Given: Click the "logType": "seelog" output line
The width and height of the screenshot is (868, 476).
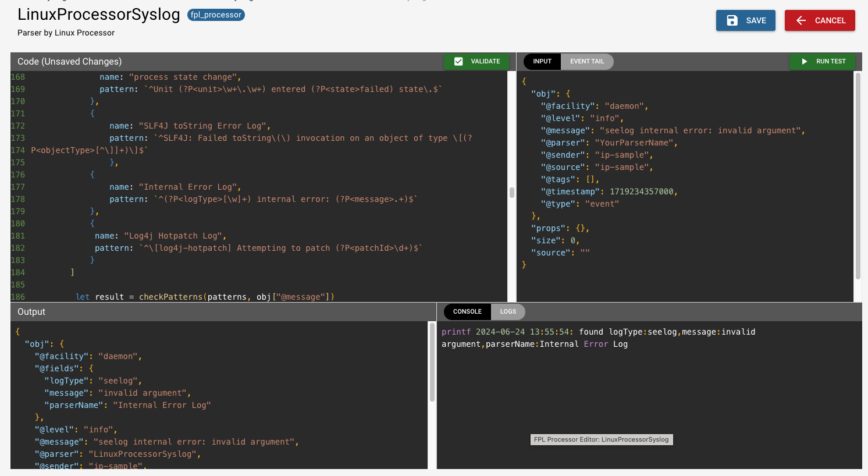Looking at the screenshot, I should click(93, 381).
